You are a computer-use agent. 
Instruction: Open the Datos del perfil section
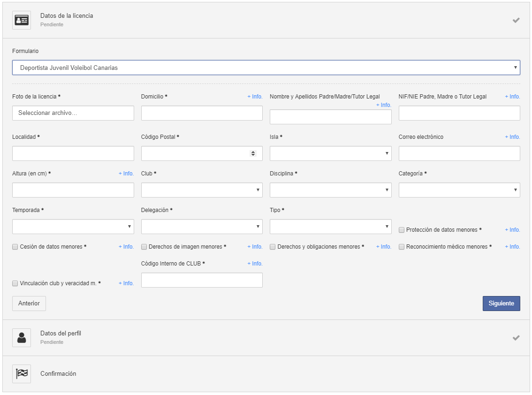(61, 333)
